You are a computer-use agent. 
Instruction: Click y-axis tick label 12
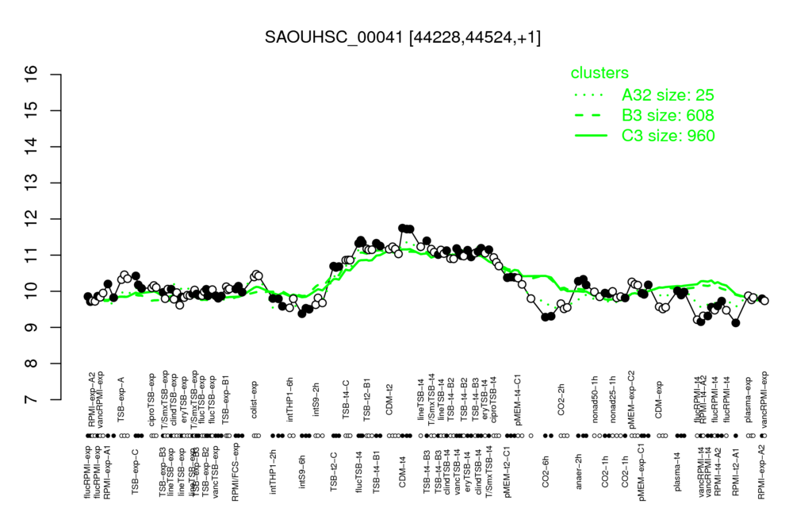point(32,219)
